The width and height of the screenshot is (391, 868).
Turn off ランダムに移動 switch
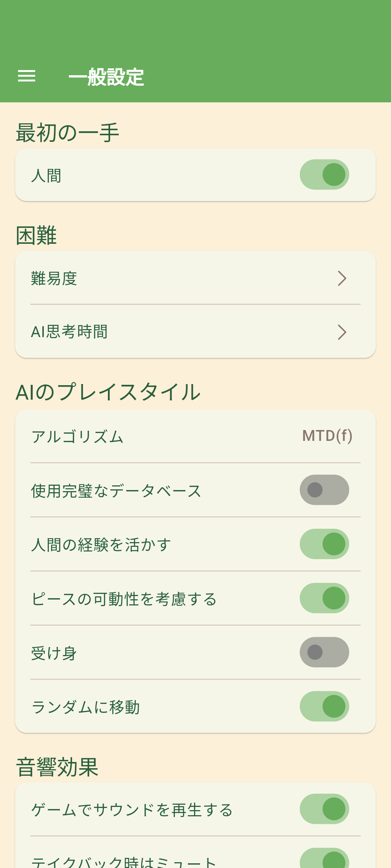324,706
